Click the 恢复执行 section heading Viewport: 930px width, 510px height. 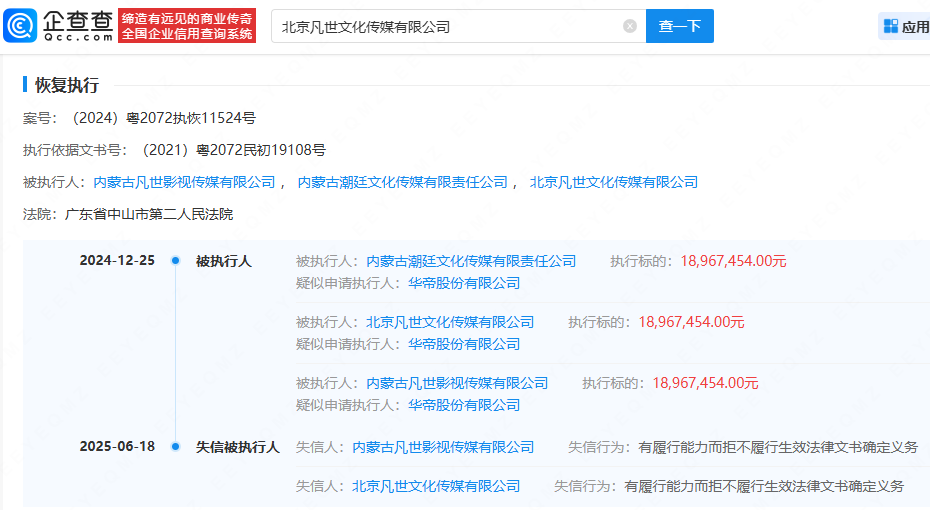pyautogui.click(x=67, y=85)
